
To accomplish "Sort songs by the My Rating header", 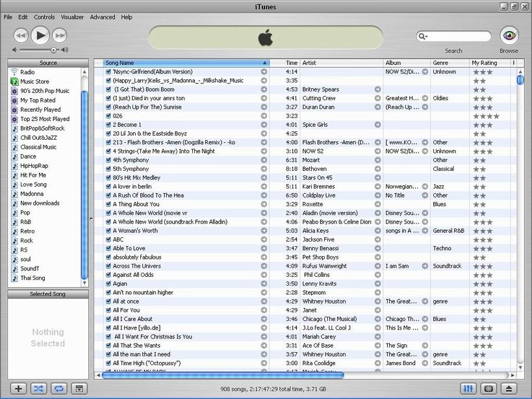I will (490, 63).
